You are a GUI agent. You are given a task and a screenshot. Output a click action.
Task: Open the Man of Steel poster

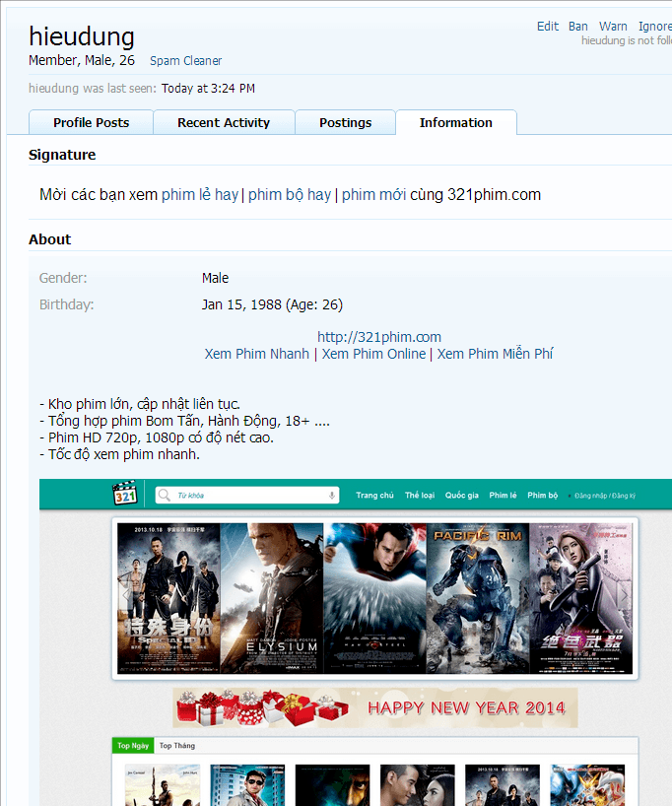tap(375, 598)
